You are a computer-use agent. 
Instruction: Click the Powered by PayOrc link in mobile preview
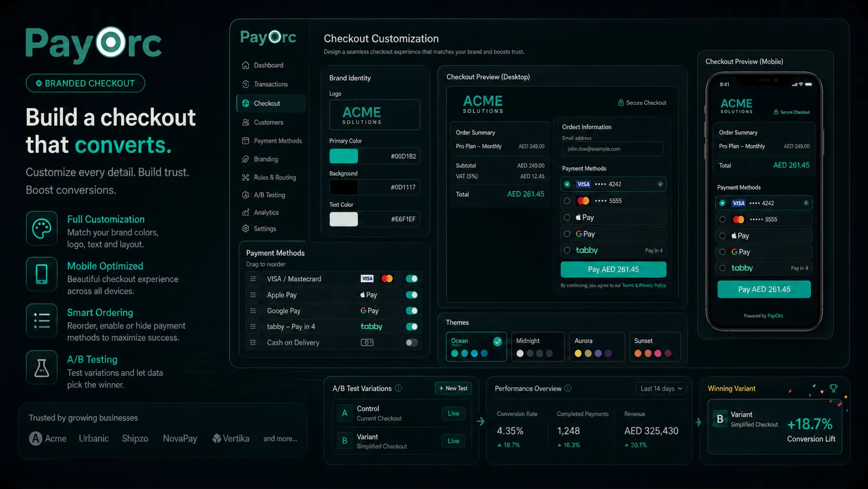pyautogui.click(x=763, y=316)
